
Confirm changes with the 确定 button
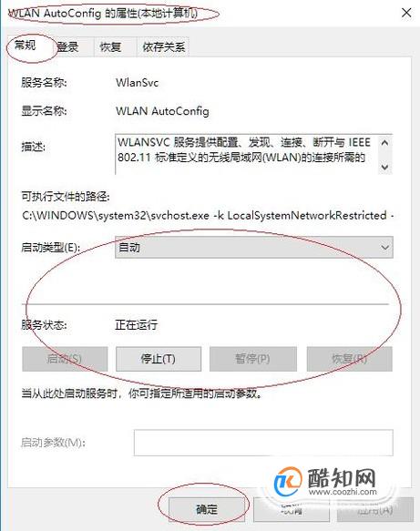click(x=207, y=509)
